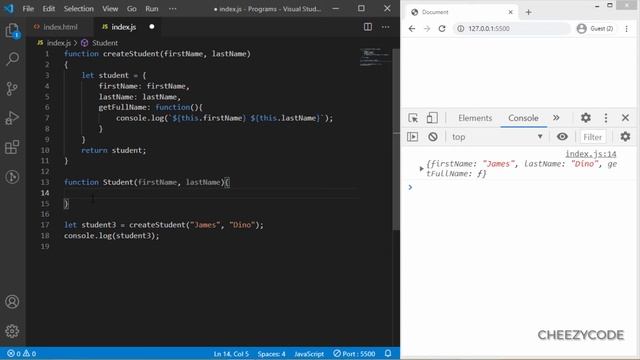640x360 pixels.
Task: Open the File menu
Action: [x=28, y=9]
